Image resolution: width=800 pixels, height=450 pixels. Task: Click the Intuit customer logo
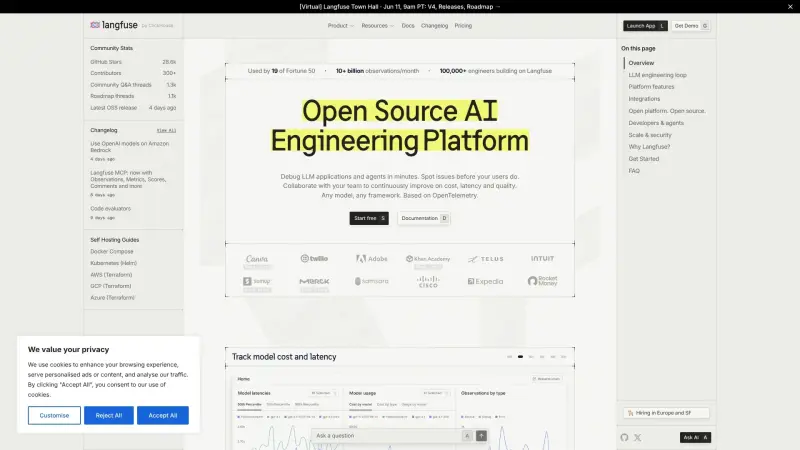tap(542, 259)
